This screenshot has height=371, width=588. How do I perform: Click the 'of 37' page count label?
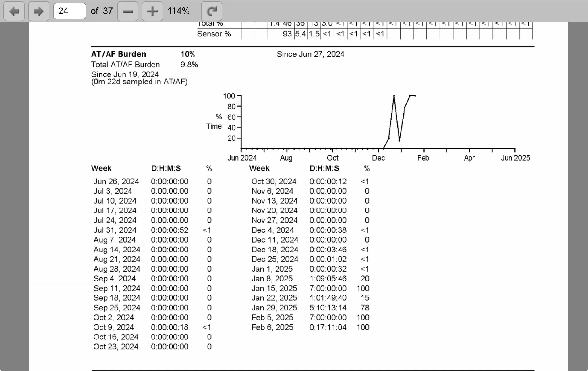coord(102,11)
